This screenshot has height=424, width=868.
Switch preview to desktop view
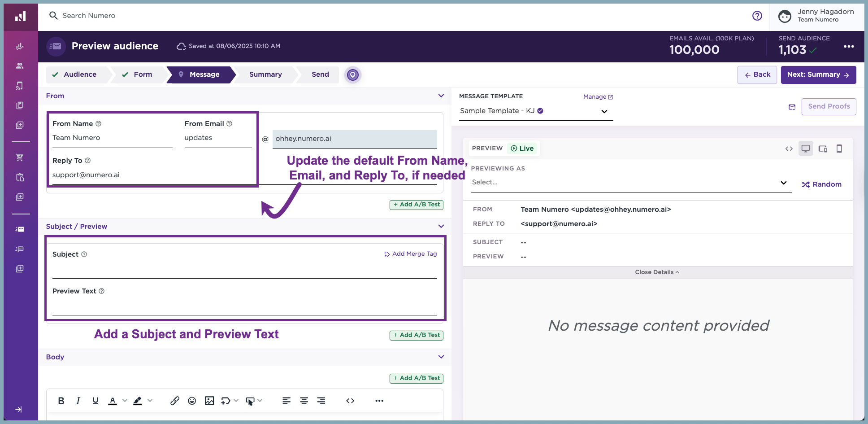pos(806,149)
